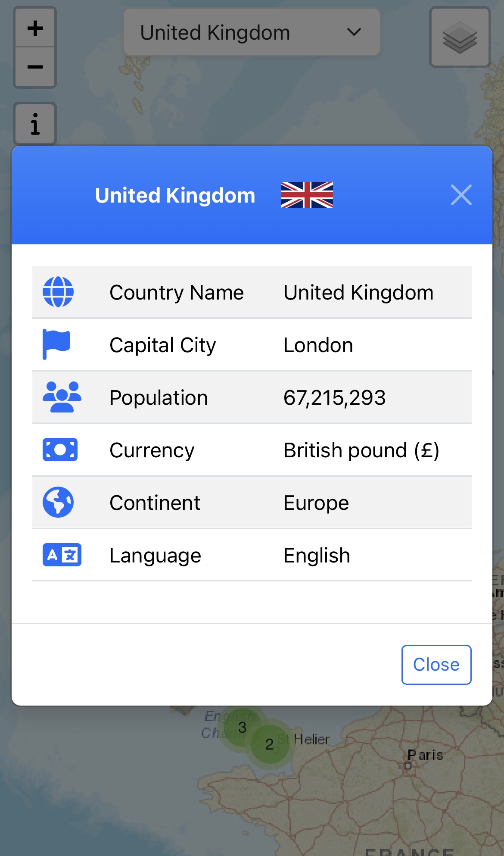This screenshot has height=856, width=504.
Task: Open the map layers control
Action: [460, 37]
